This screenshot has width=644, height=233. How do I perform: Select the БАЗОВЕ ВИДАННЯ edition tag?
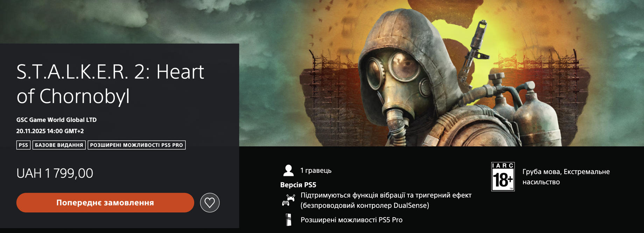coord(59,145)
